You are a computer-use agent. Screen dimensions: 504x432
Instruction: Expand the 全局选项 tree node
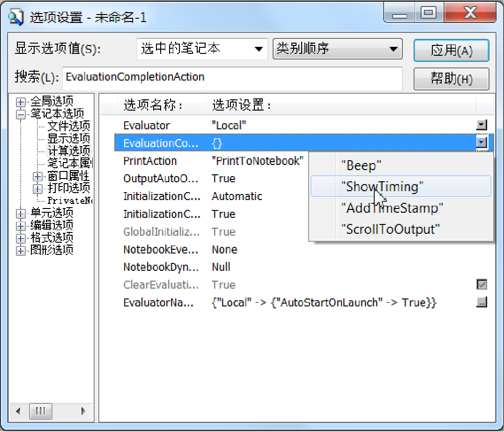(21, 102)
